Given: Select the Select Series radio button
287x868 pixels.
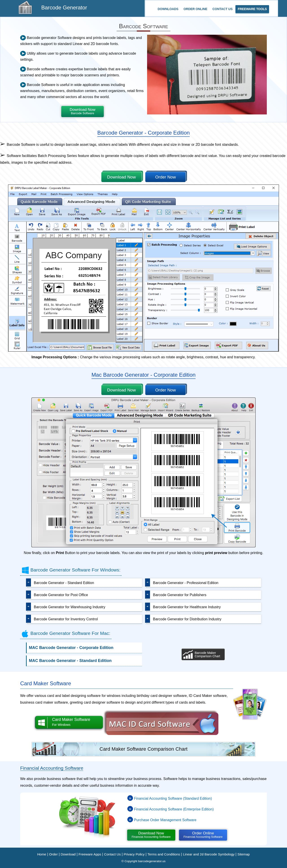Looking at the screenshot, I should point(181,245).
